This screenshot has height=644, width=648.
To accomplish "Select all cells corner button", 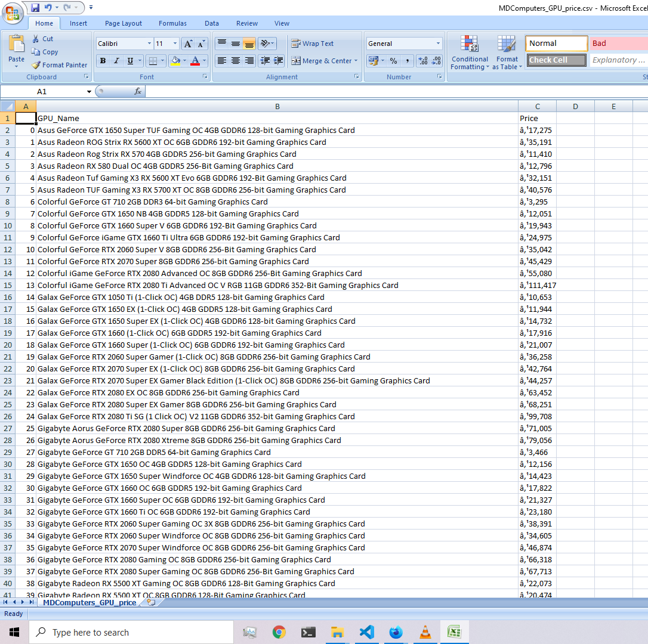I will (x=7, y=107).
